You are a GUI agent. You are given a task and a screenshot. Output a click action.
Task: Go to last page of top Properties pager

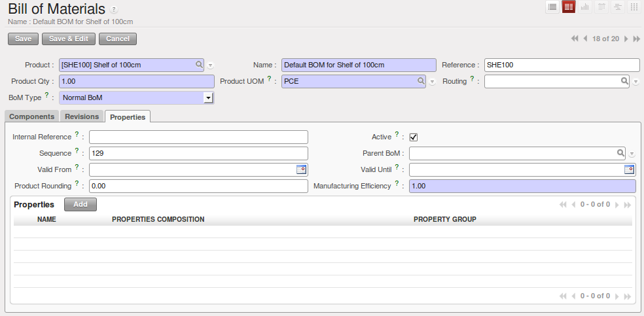[x=628, y=205]
